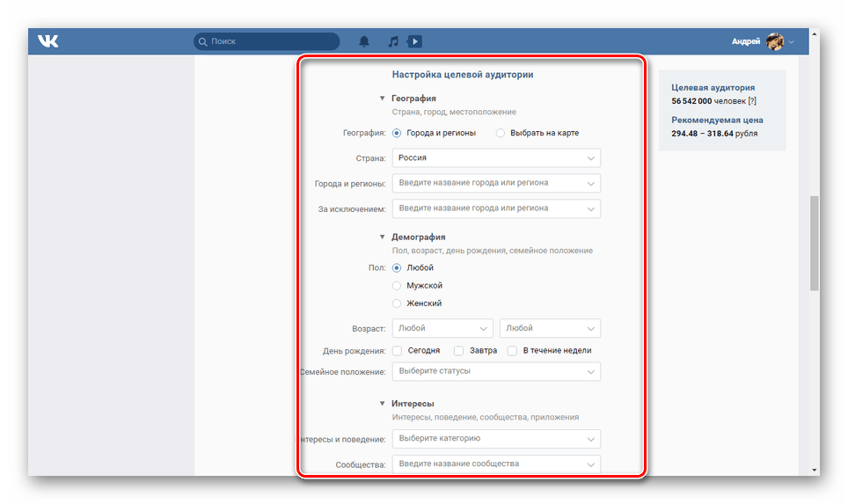Select the Выбрать на карте radio option
Image resolution: width=848 pixels, height=504 pixels.
(x=501, y=133)
